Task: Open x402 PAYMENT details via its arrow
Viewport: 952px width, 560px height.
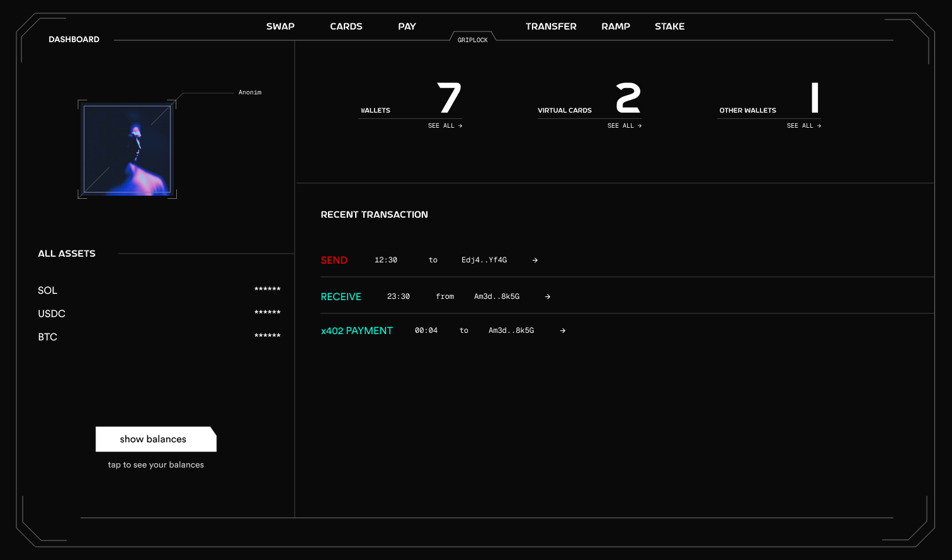Action: pos(562,330)
